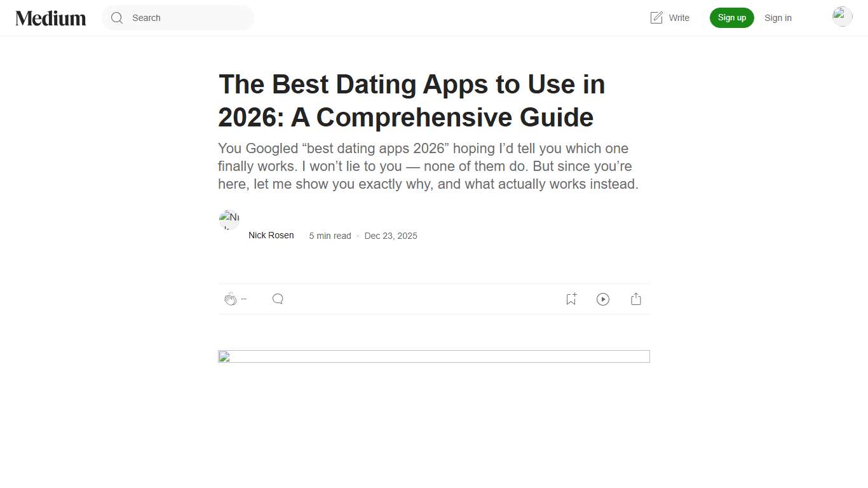Screen dimensions: 868x488
Task: Select the article title heading
Action: (411, 100)
